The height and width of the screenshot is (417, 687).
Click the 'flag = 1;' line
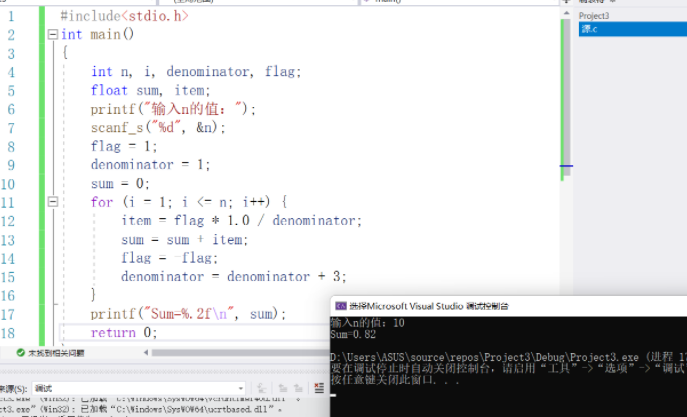[x=124, y=146]
